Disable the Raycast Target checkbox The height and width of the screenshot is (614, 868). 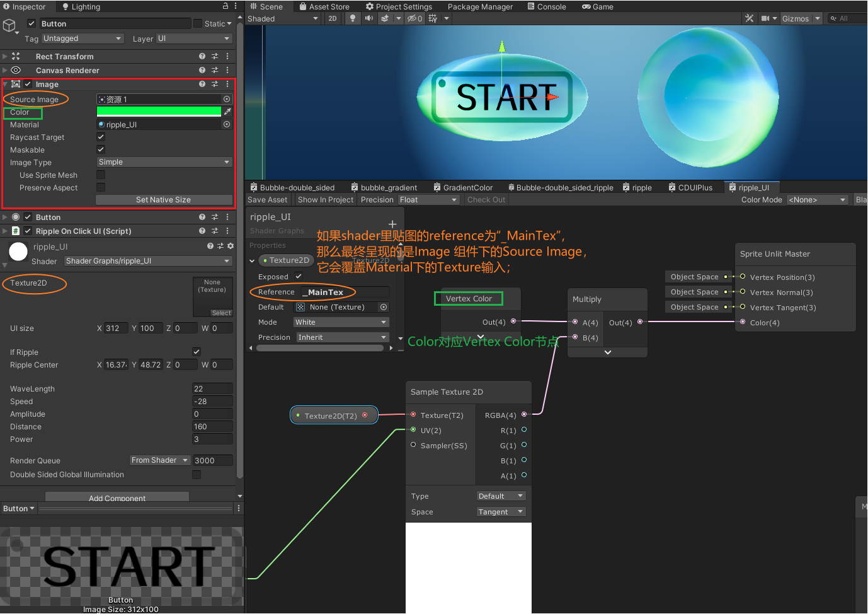[100, 137]
